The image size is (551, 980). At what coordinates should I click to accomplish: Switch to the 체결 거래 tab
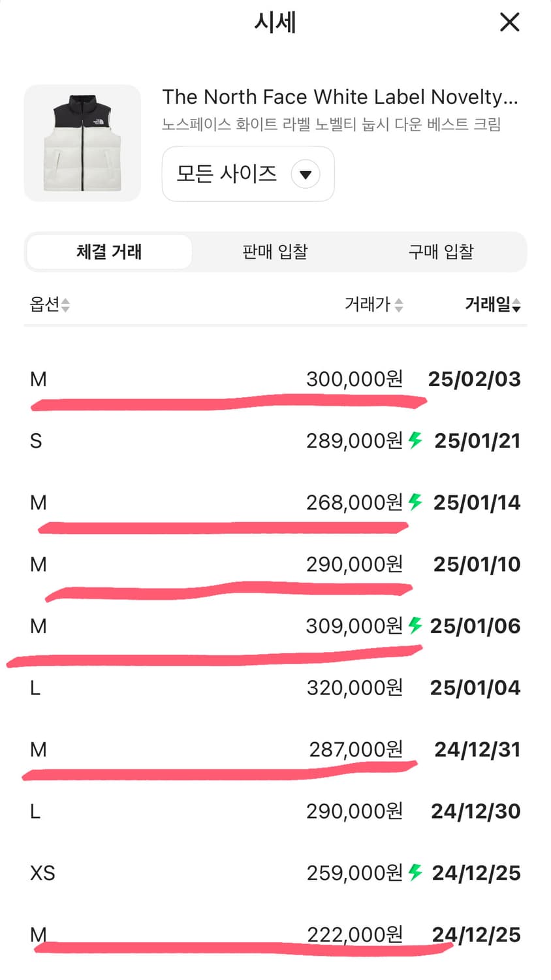pos(109,252)
